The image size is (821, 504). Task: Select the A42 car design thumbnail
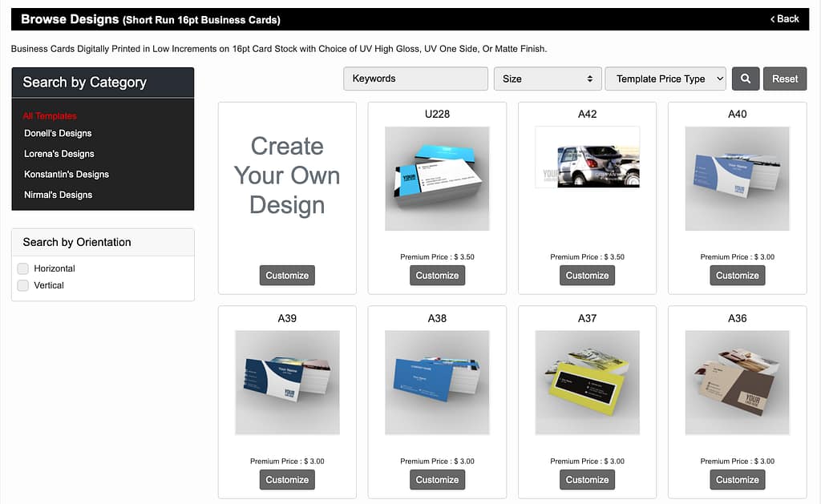(x=587, y=158)
